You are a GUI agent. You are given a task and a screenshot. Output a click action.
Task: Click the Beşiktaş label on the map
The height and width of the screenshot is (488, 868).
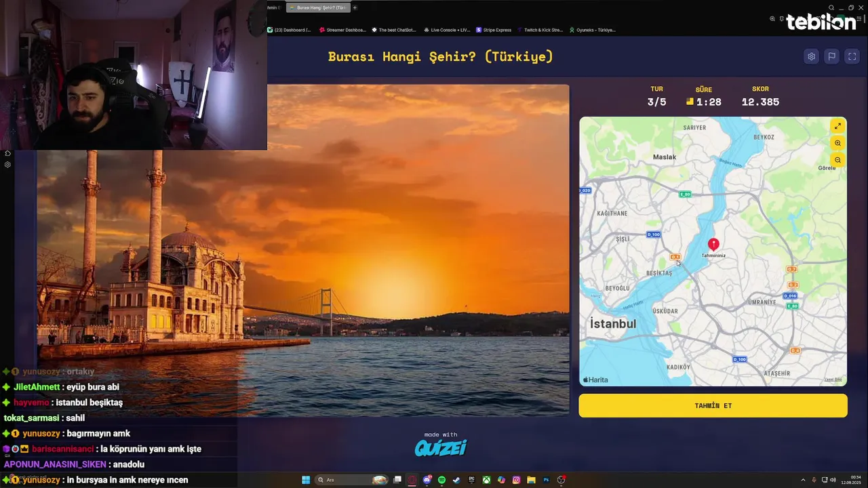point(659,273)
